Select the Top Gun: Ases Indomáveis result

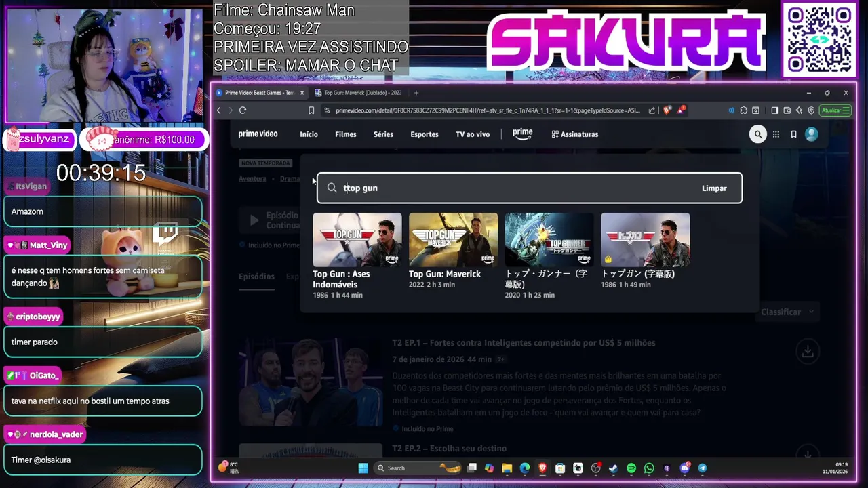pos(357,256)
